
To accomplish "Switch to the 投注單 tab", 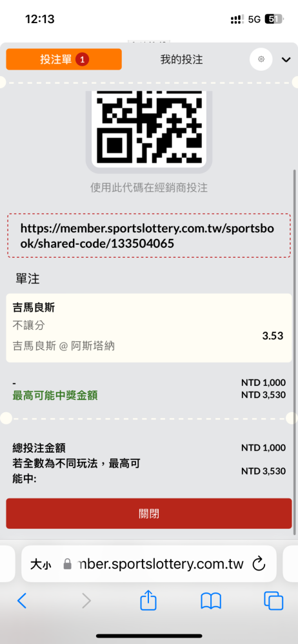I will point(64,59).
